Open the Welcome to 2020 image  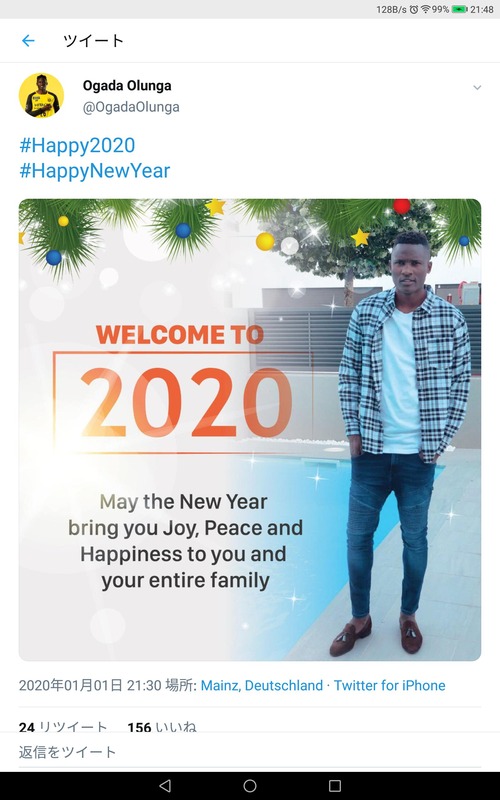(x=250, y=430)
